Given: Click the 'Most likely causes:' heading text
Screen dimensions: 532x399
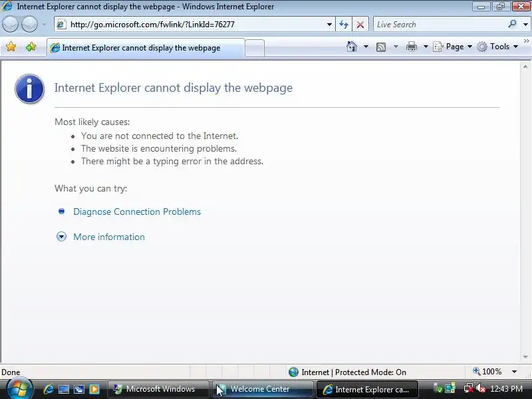Looking at the screenshot, I should 92,122.
